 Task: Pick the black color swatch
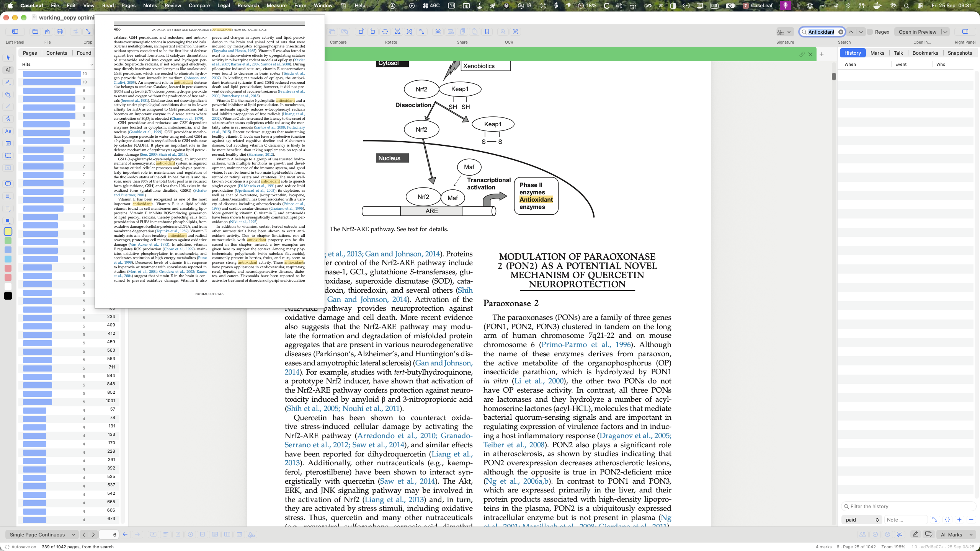tap(8, 296)
